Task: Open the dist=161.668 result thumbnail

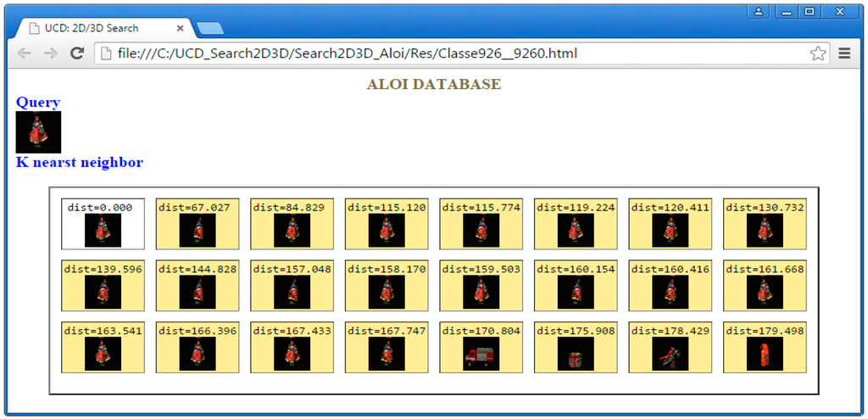Action: tap(765, 292)
